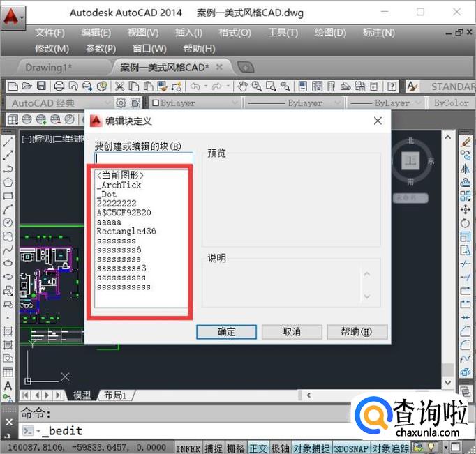Click the new drawing tab plus button

coord(246,67)
